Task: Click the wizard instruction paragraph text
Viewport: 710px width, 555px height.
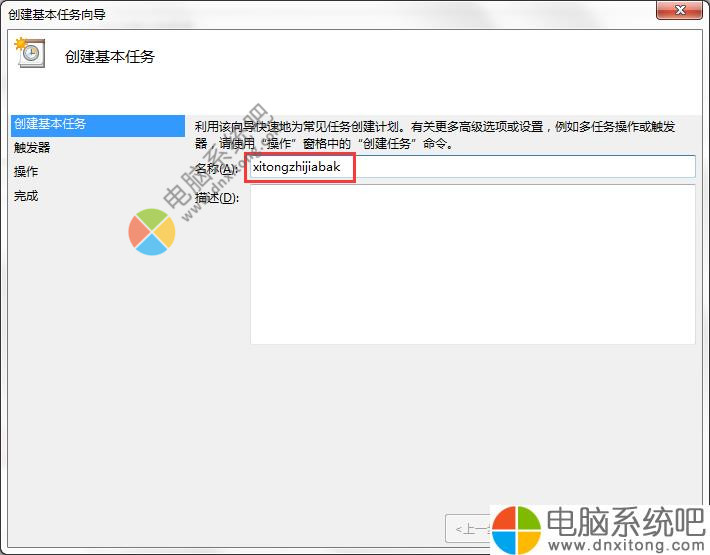Action: 435,135
